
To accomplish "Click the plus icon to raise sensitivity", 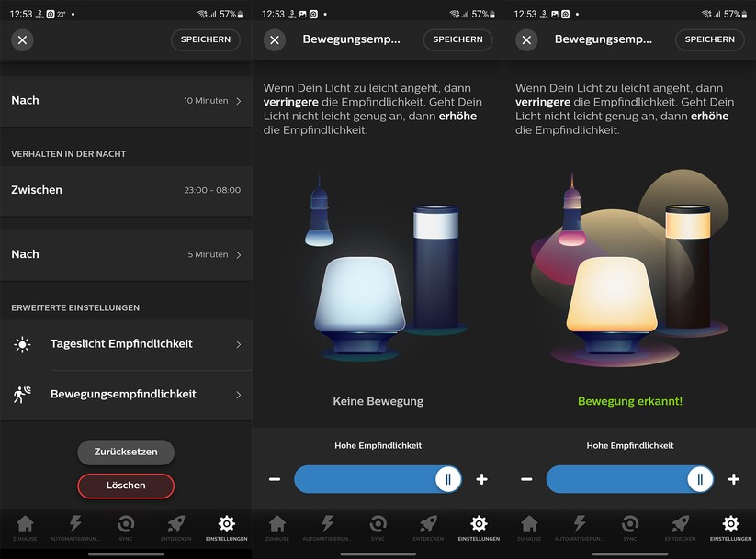I will 482,479.
